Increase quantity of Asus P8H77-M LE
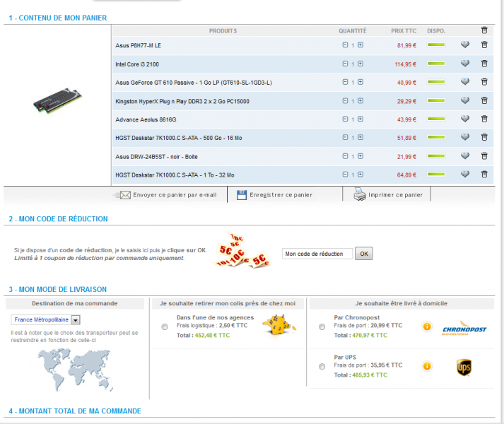Image resolution: width=504 pixels, height=424 pixels. 361,45
